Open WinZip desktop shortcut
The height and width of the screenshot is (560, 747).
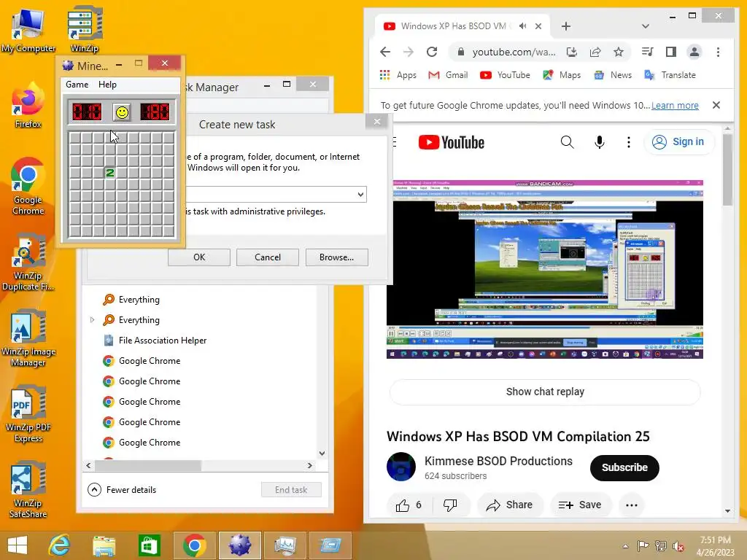[x=85, y=29]
